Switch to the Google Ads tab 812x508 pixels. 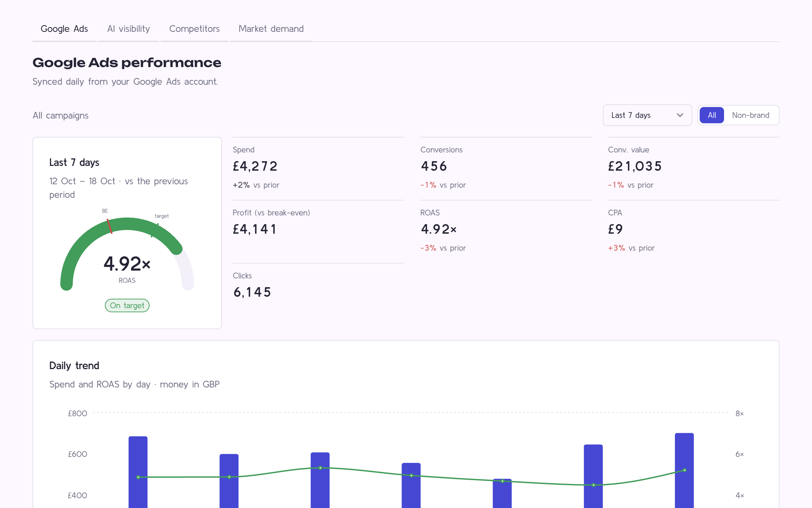point(64,29)
